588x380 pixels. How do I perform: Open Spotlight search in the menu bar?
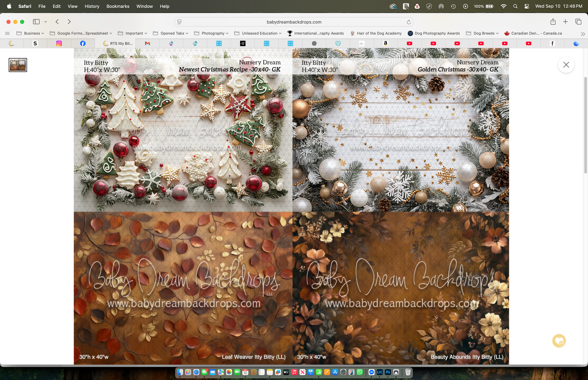coord(515,6)
